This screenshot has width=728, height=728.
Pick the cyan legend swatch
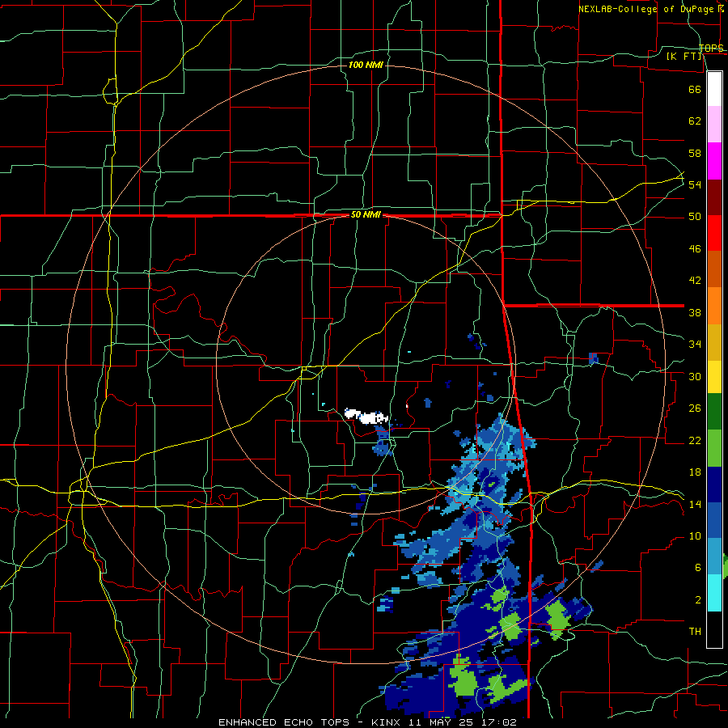tap(714, 593)
